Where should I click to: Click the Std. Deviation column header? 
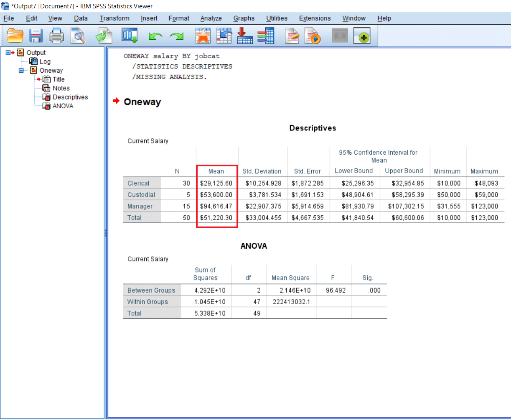tap(262, 171)
